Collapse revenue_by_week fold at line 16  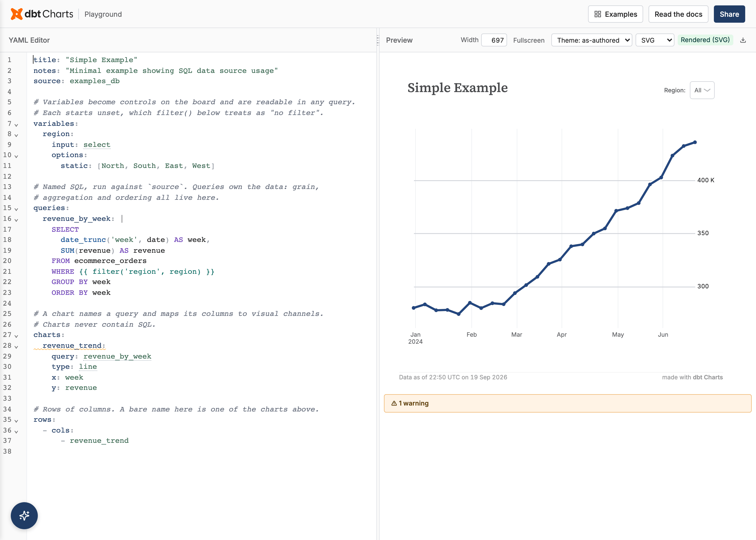pyautogui.click(x=16, y=220)
